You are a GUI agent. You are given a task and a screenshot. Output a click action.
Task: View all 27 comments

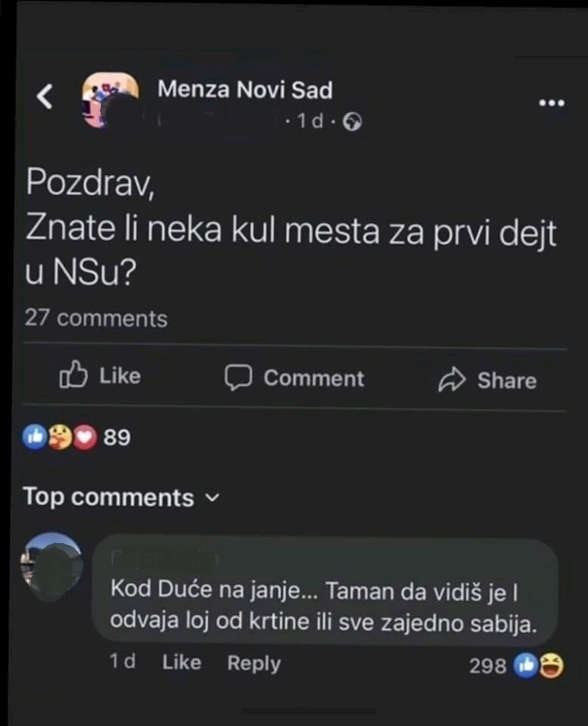coord(96,319)
